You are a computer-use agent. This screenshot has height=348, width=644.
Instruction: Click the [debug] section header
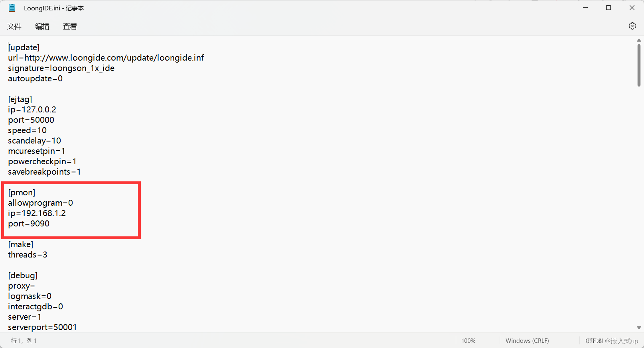(23, 275)
